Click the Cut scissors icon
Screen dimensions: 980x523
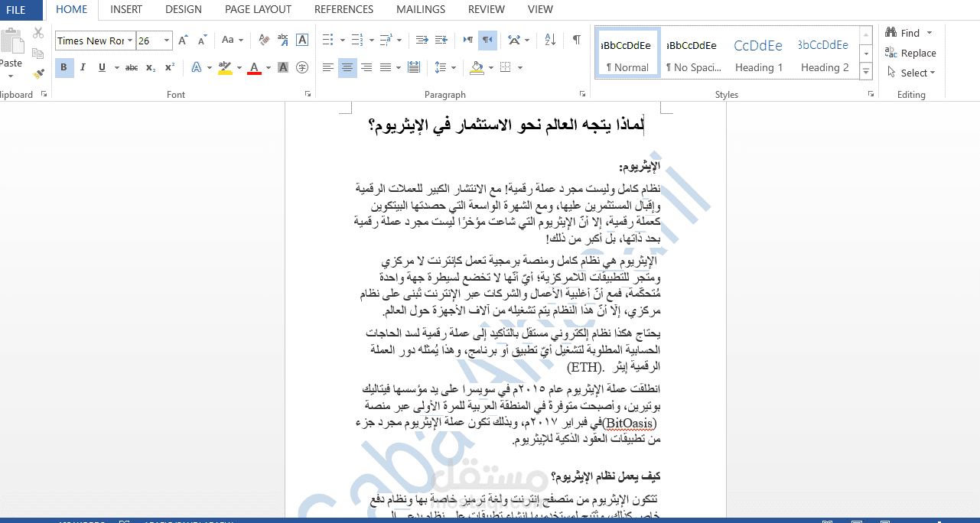(38, 33)
